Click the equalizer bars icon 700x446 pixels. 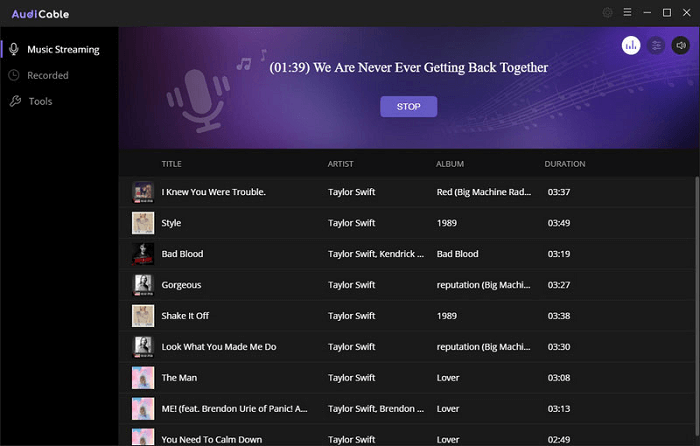pyautogui.click(x=631, y=45)
